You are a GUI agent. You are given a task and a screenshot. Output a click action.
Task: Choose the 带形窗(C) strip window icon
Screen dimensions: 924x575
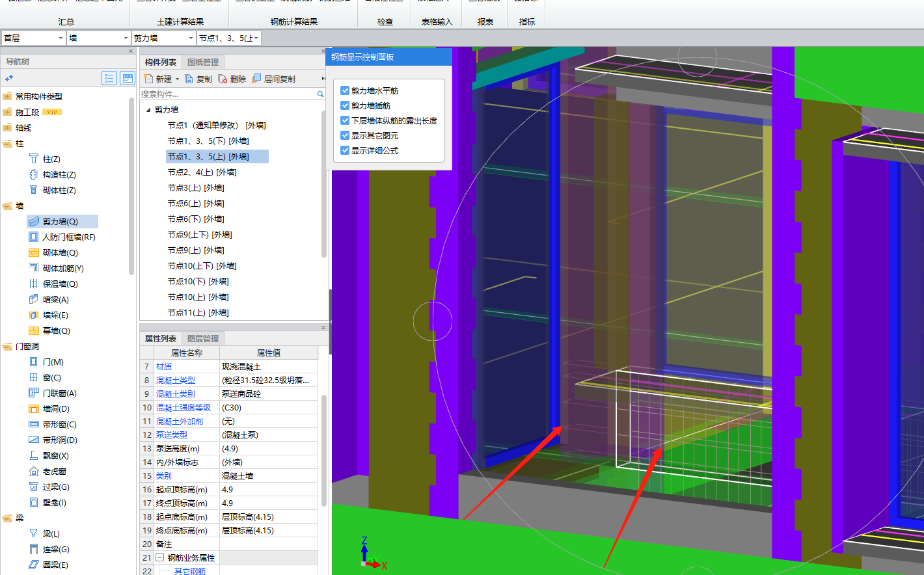click(x=34, y=424)
